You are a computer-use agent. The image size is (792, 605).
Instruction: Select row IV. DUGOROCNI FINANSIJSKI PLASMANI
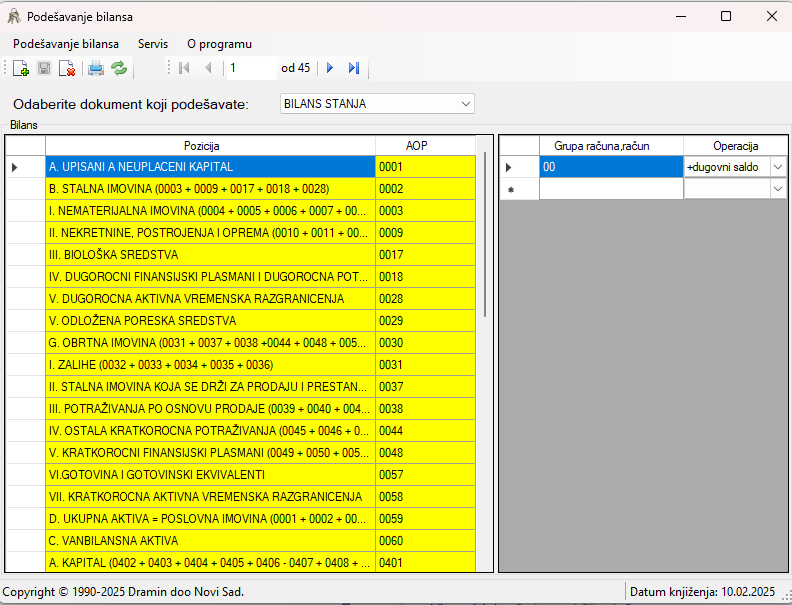point(210,277)
